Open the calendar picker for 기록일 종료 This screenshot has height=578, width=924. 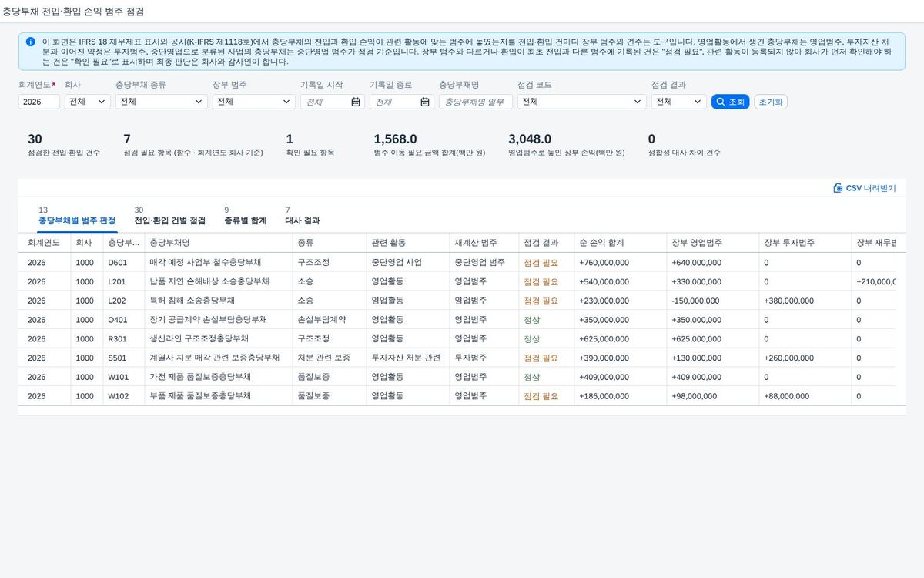pyautogui.click(x=425, y=102)
